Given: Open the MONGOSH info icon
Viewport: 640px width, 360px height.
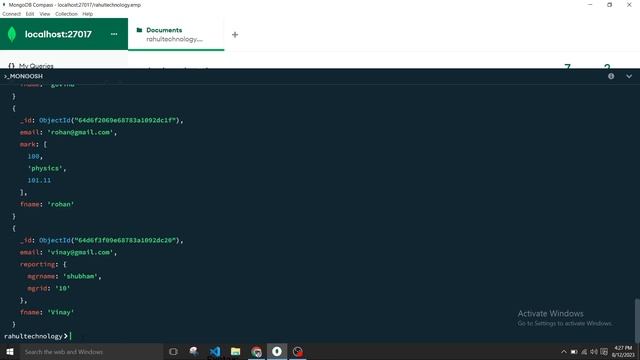Looking at the screenshot, I should point(611,76).
